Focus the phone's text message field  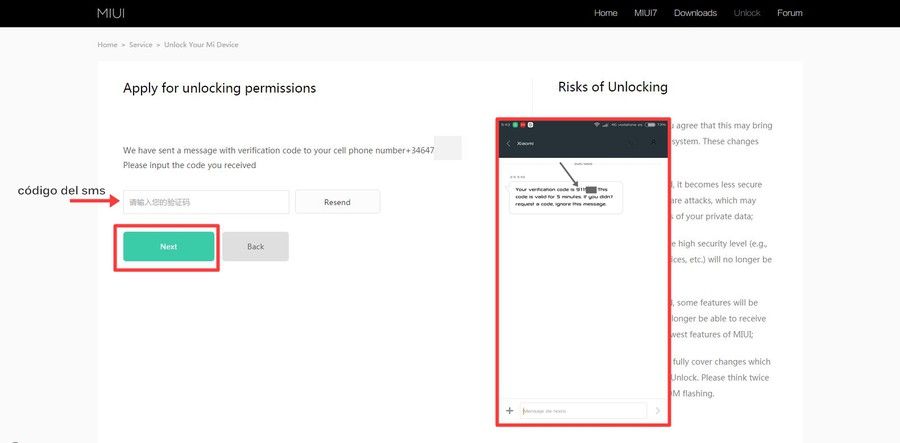583,411
